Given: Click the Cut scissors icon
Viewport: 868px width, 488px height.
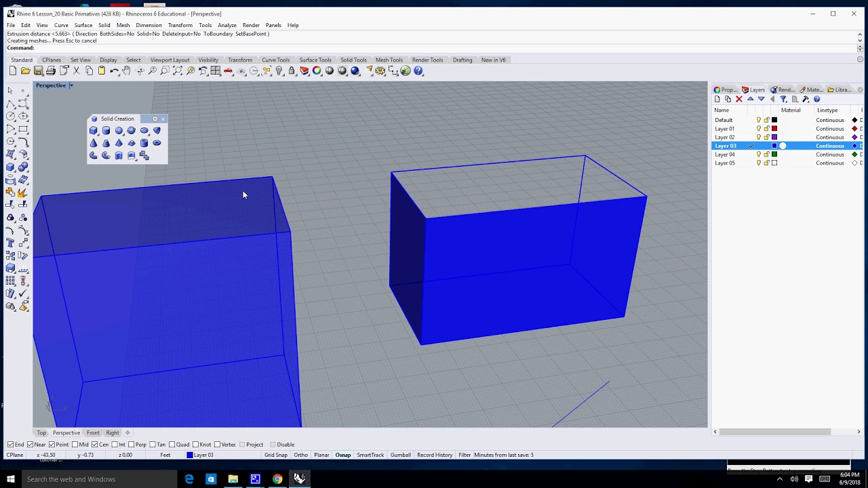Looking at the screenshot, I should (76, 70).
